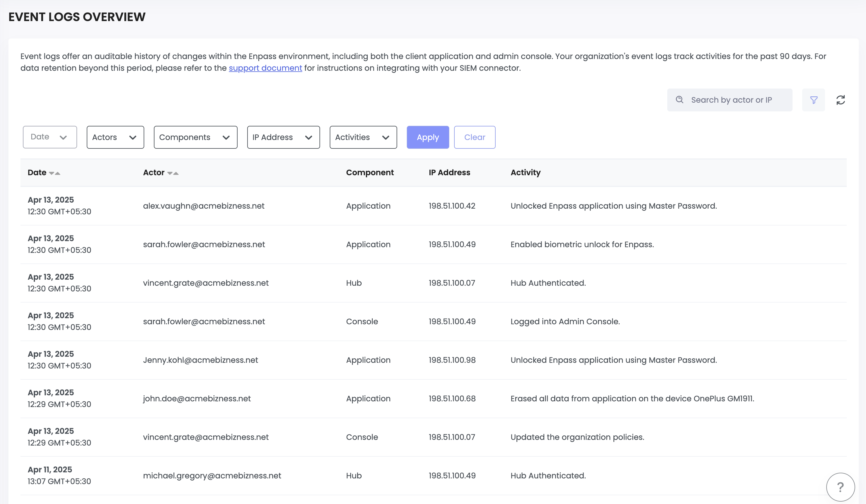866x504 pixels.
Task: Click 'Enabled biometric unlock for Enpass' activity
Action: 582,244
